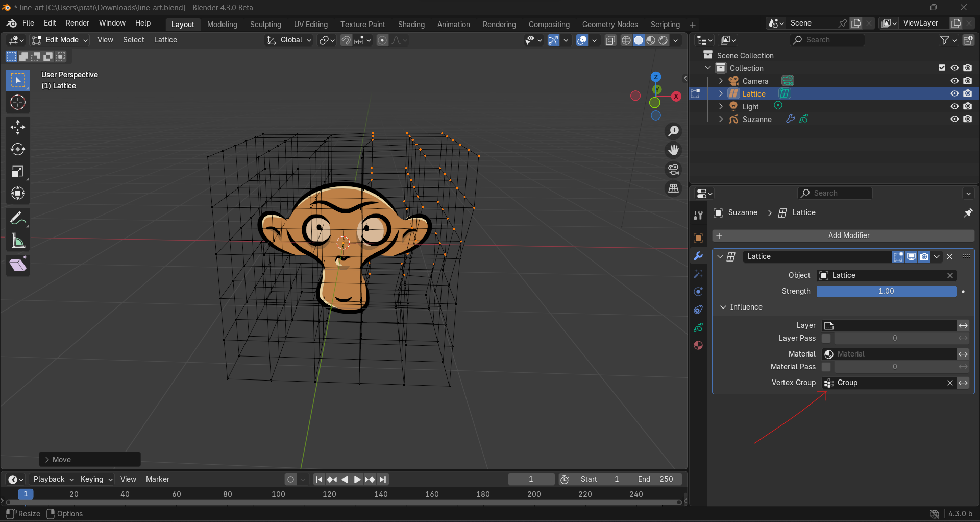Hide Lattice object via eye icon
This screenshot has width=980, height=522.
pyautogui.click(x=954, y=93)
